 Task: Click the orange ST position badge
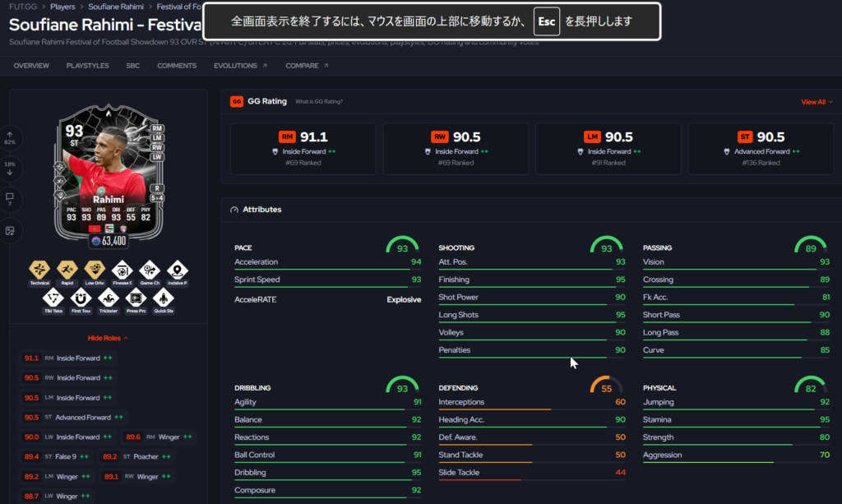pos(745,136)
